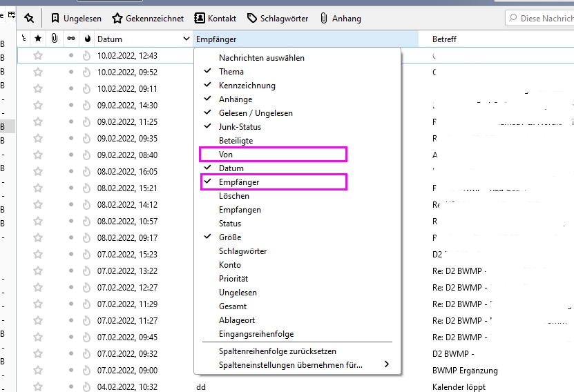Filter messages by Gekennzeichnet star
574x392 pixels.
point(148,19)
